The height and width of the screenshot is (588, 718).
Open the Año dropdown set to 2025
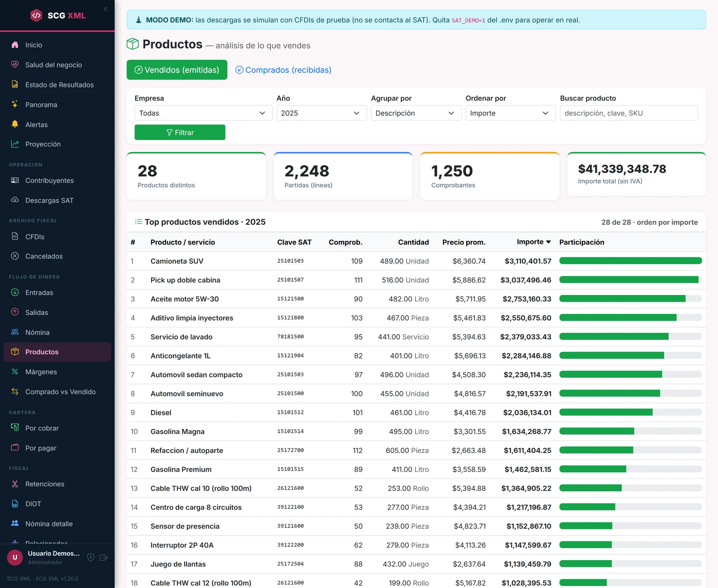pyautogui.click(x=321, y=113)
